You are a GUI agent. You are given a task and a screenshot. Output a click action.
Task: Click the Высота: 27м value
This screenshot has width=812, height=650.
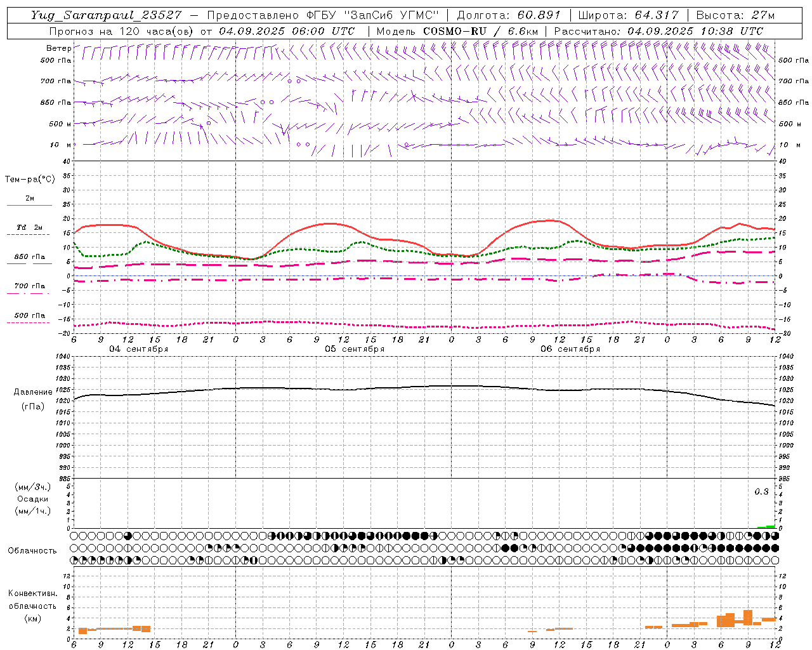click(x=735, y=15)
